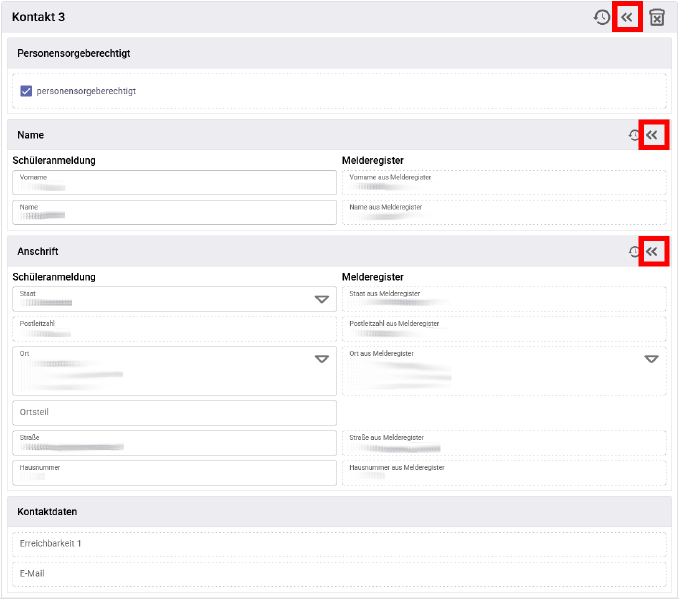Click the Vorname input field

[175, 182]
